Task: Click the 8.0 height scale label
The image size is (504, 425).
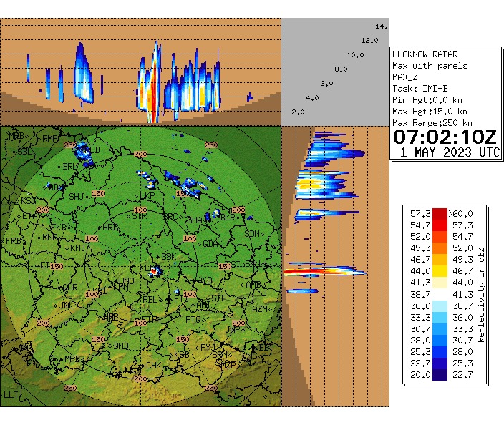Action: click(x=341, y=69)
